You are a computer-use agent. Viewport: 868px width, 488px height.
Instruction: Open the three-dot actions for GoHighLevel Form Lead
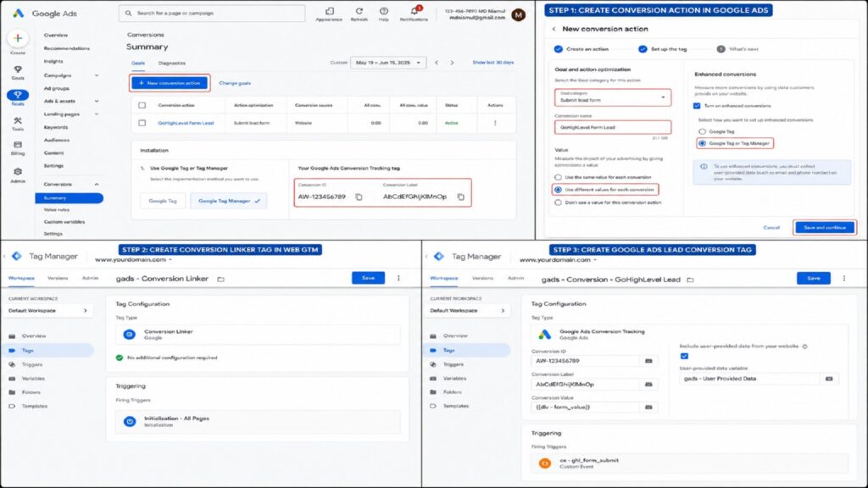[x=495, y=123]
